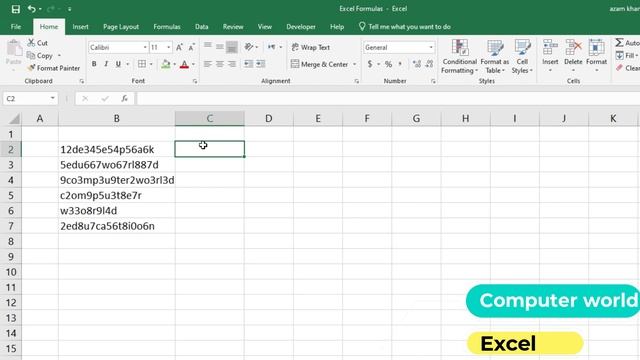Open the General number format dropdown
Image resolution: width=640 pixels, height=360 pixels.
pos(431,47)
